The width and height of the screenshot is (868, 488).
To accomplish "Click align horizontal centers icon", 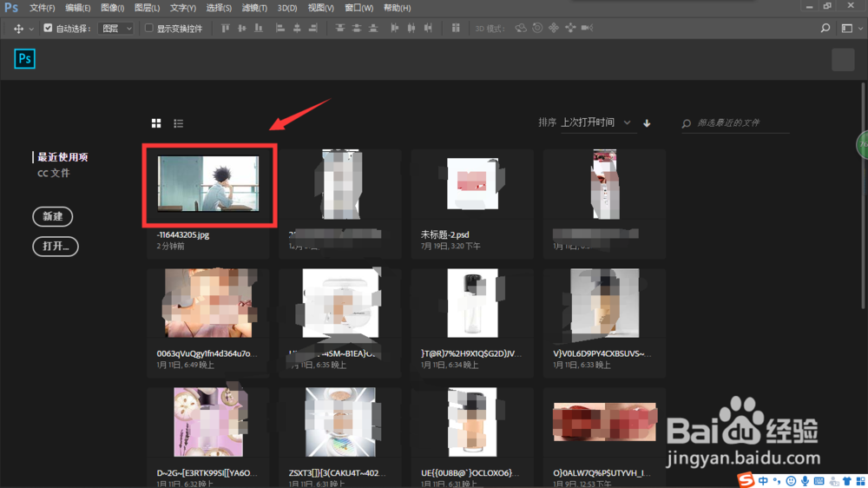I will 297,28.
